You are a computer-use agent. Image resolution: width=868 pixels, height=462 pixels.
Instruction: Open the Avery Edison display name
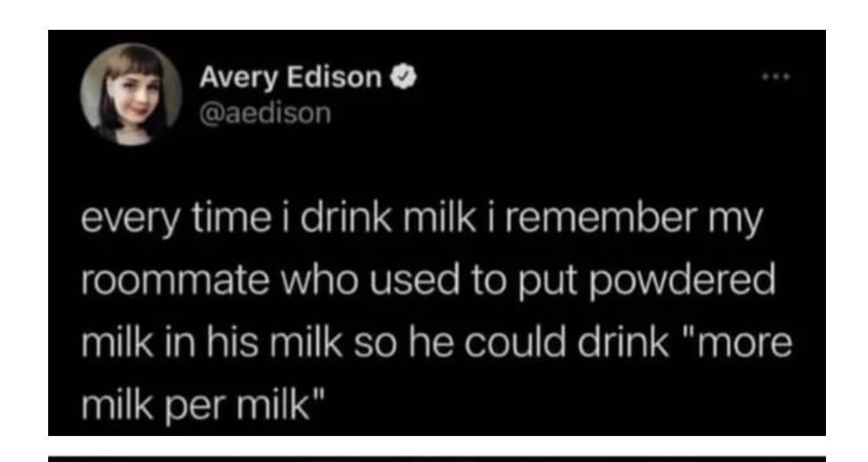[x=290, y=77]
